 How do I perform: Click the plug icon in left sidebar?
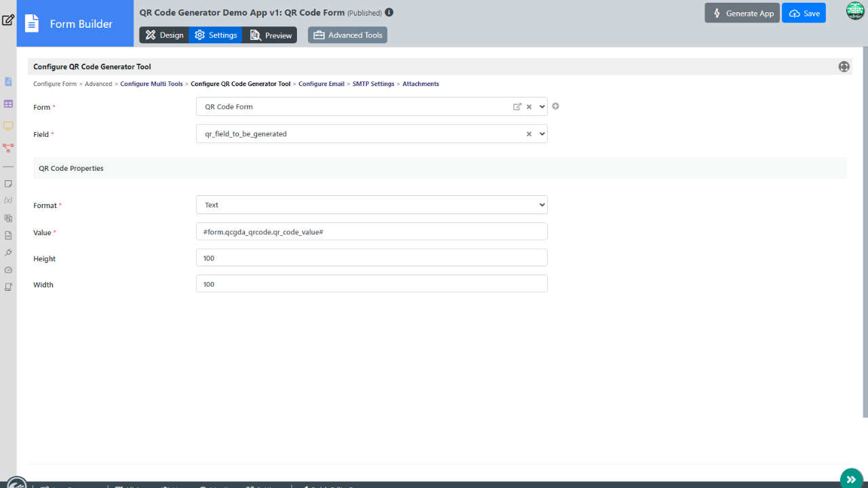point(8,252)
